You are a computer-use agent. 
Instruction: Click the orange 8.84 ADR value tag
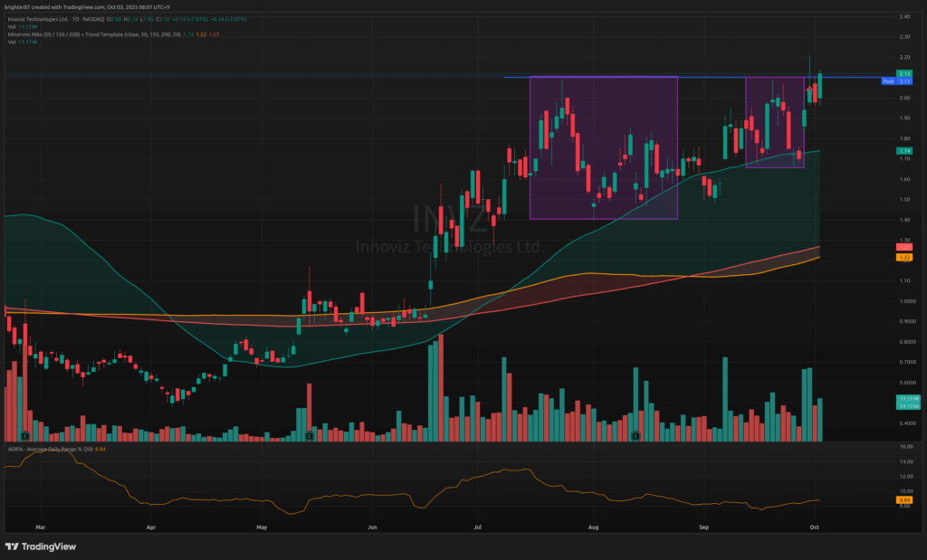pos(903,500)
